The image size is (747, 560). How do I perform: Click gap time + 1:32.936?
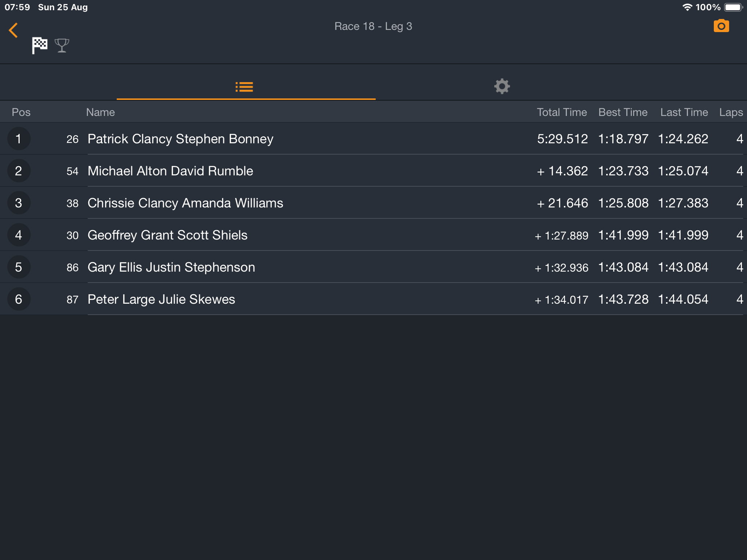click(x=561, y=268)
